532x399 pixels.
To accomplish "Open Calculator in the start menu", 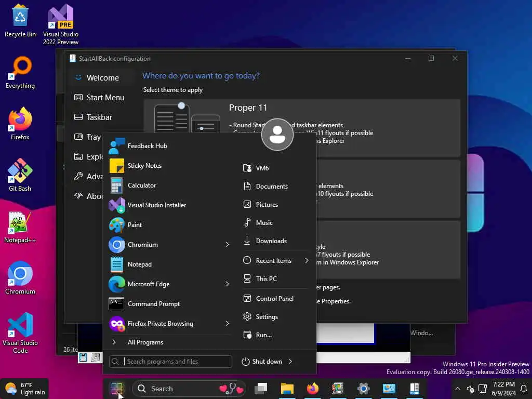I will (x=169, y=185).
